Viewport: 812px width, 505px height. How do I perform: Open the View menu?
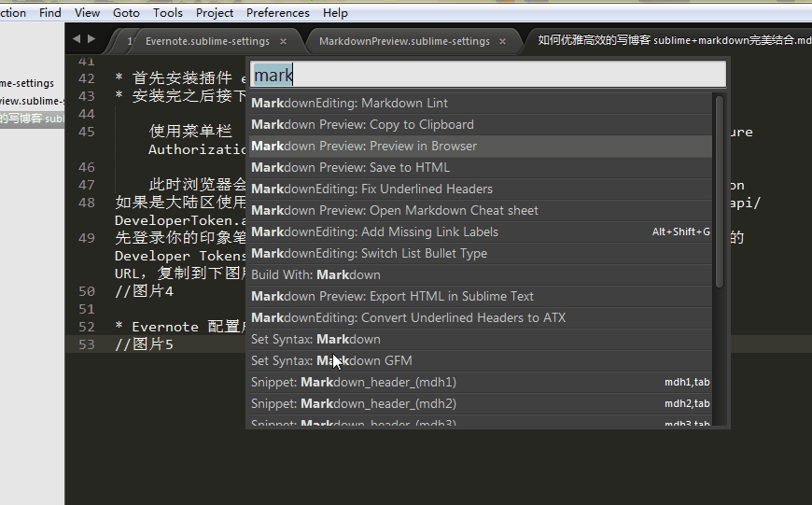[87, 12]
